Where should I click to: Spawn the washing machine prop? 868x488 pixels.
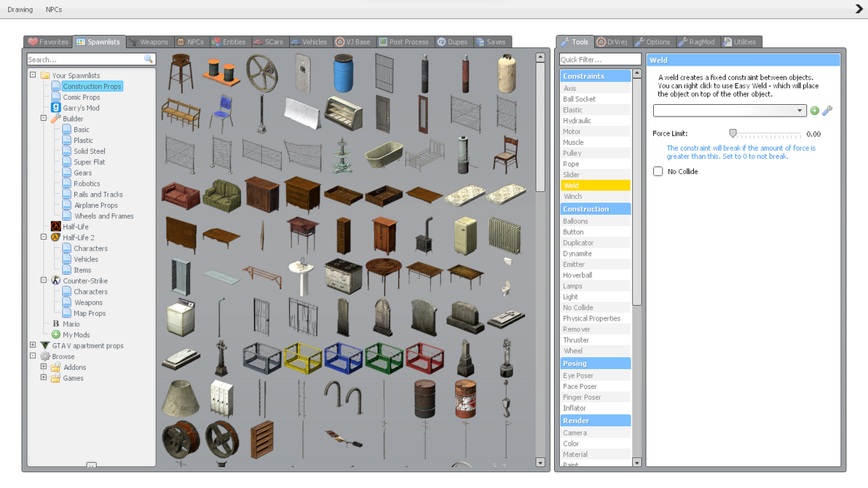coord(181,318)
